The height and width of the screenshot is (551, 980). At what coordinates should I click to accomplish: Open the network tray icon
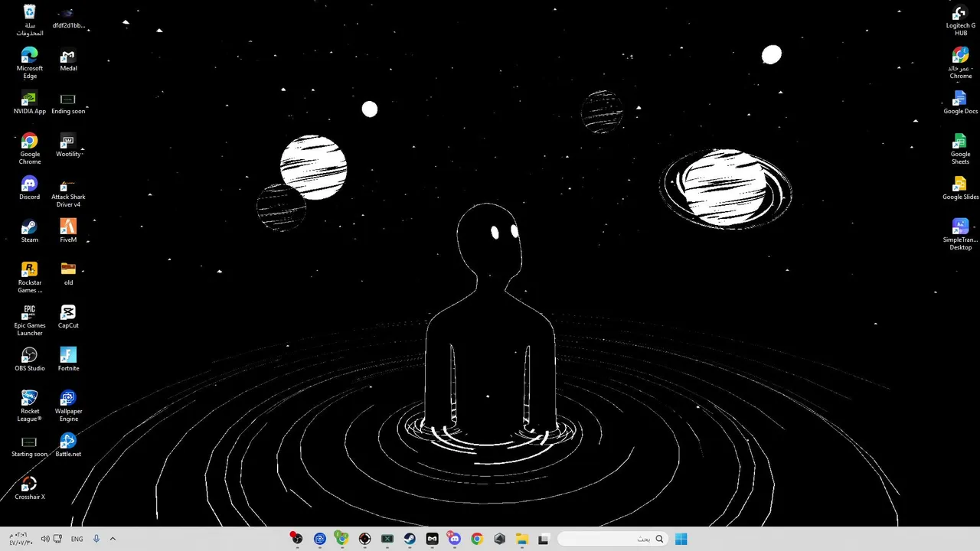point(57,539)
